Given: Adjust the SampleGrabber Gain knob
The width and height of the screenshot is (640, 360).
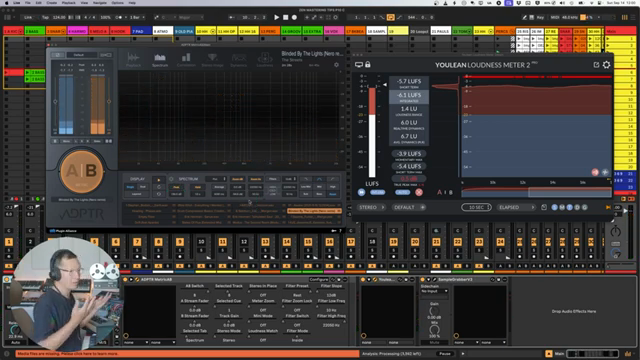Looking at the screenshot, I should [x=434, y=311].
